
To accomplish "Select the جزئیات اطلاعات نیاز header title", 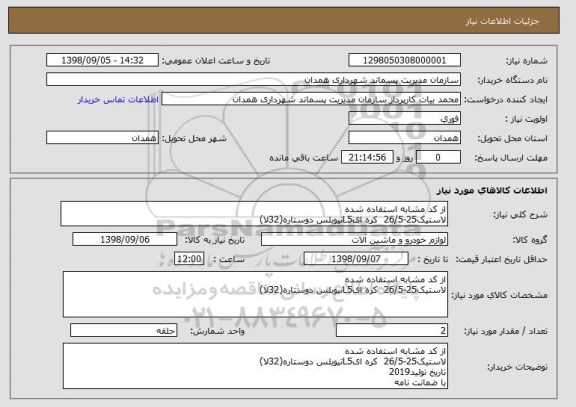I will [x=503, y=21].
